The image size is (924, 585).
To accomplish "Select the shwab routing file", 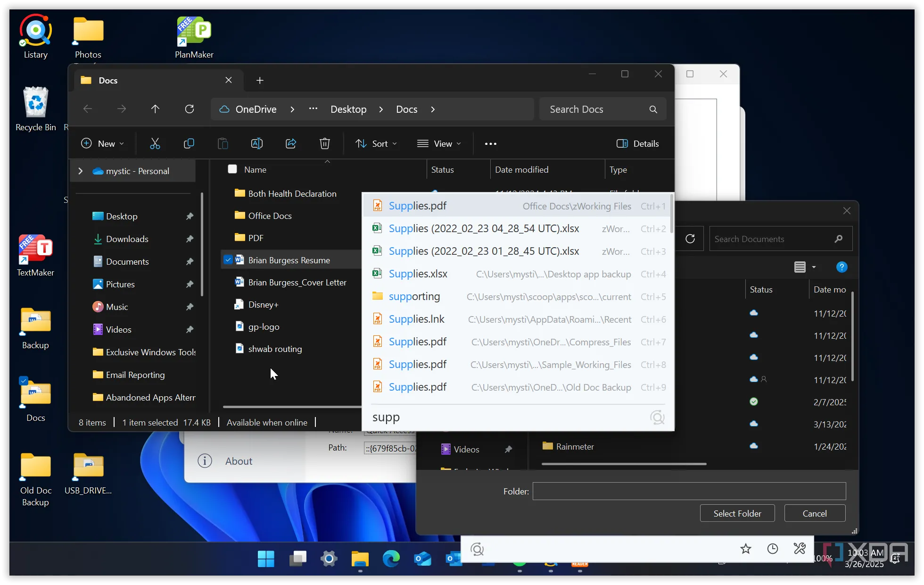I will 275,349.
